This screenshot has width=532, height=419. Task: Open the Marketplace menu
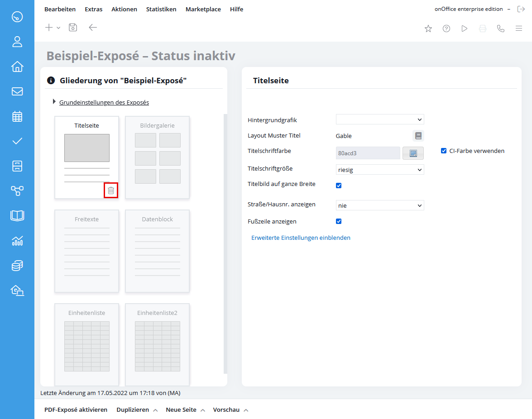pyautogui.click(x=203, y=9)
